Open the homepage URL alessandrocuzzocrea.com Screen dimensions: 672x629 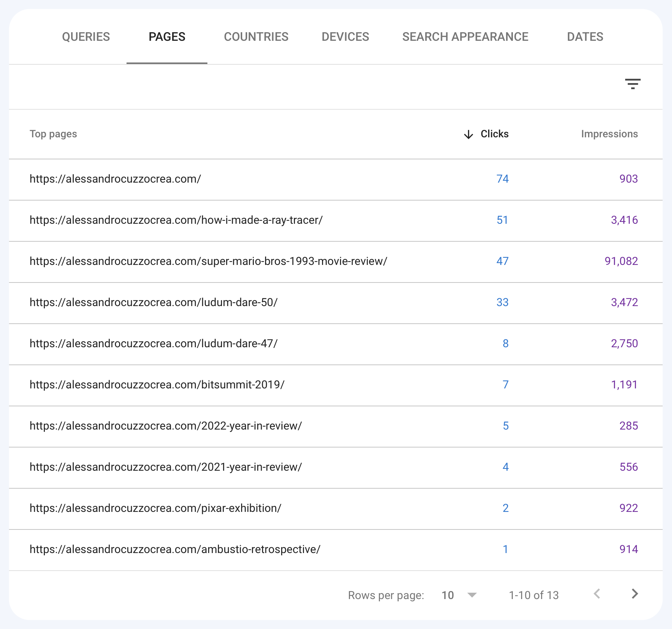[115, 179]
